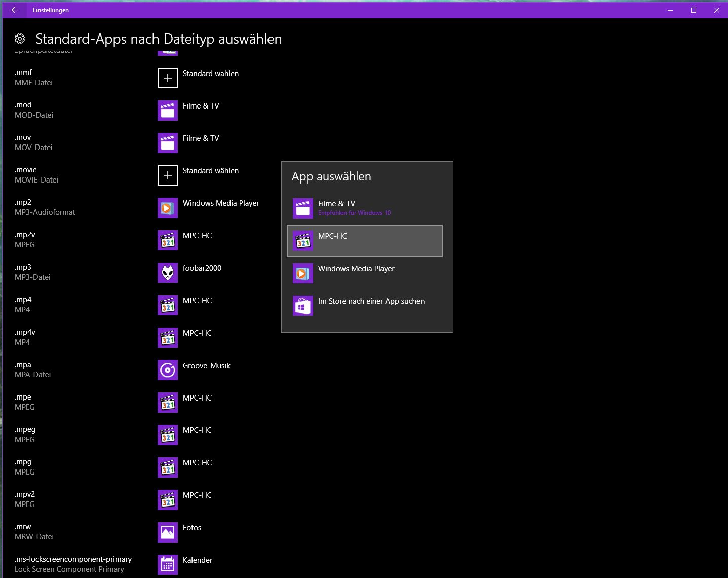The width and height of the screenshot is (728, 578).
Task: Select MPC-HC entry in App auswählen list
Action: point(365,241)
